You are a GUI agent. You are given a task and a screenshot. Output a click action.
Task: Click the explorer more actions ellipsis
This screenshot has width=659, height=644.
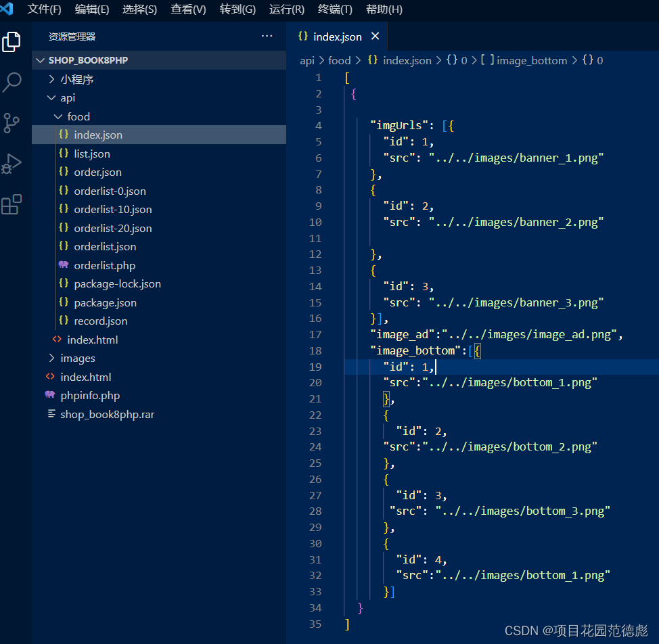click(x=267, y=37)
